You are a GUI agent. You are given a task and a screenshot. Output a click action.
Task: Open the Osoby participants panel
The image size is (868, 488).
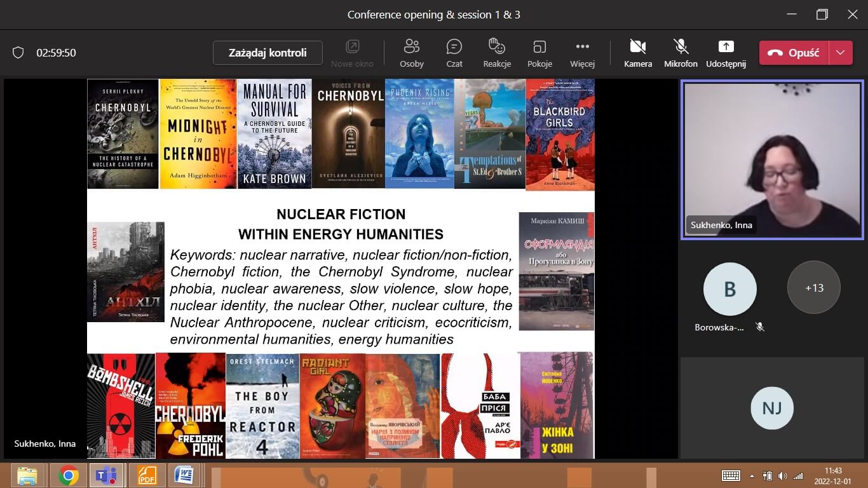coord(412,53)
